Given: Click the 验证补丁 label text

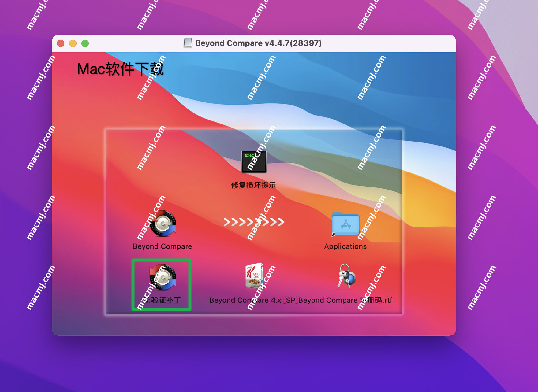Looking at the screenshot, I should coord(162,300).
